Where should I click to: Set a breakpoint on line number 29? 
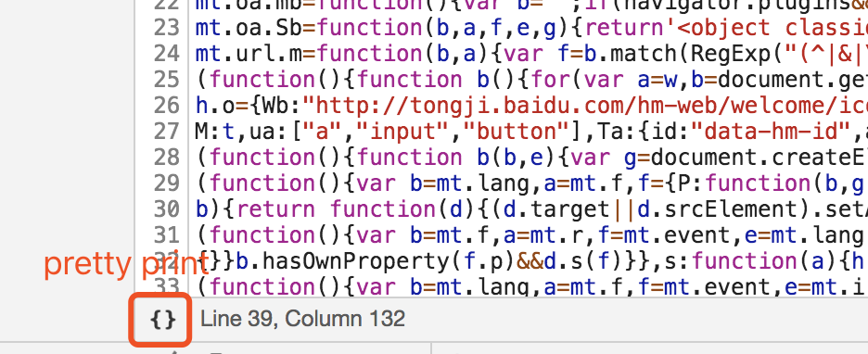point(167,183)
